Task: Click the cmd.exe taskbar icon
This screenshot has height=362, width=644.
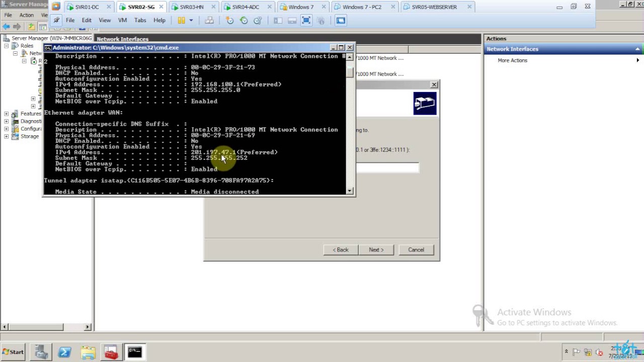Action: click(134, 352)
